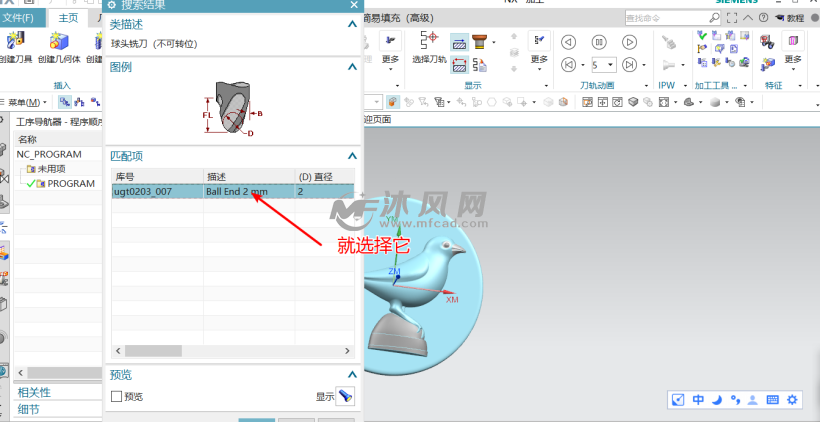This screenshot has height=422, width=820.
Task: Open dropdown arrow next to tool display icon
Action: pos(494,42)
